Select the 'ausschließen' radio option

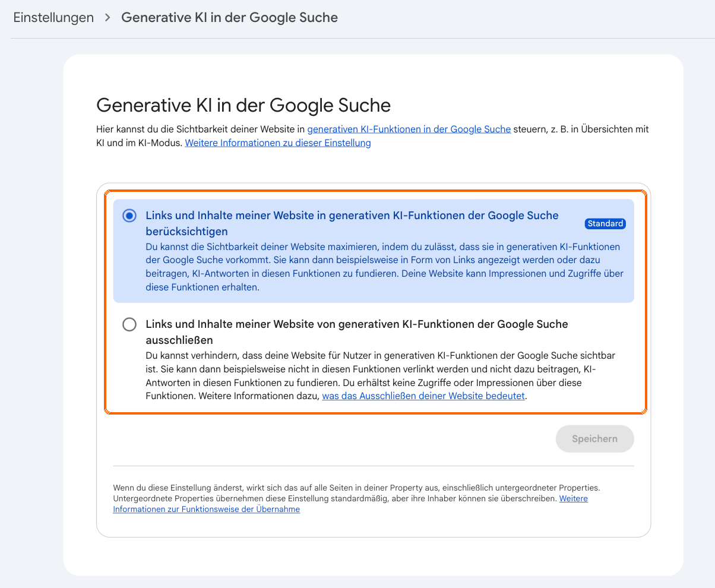[129, 324]
